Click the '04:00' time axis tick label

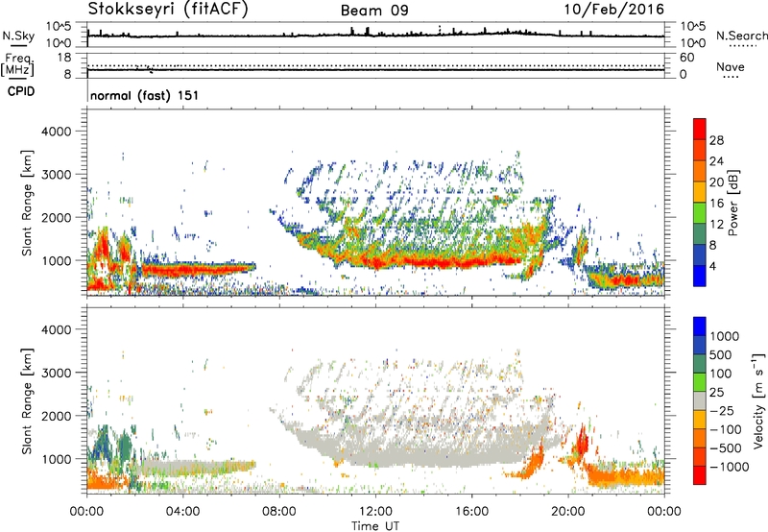coord(182,512)
